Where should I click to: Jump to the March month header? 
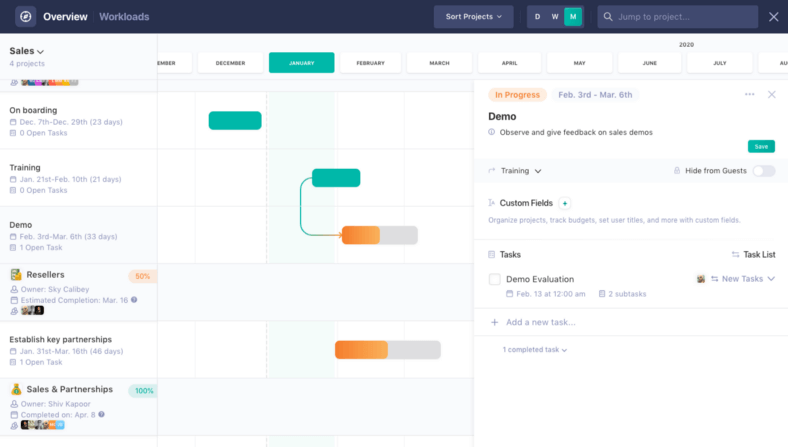[439, 63]
